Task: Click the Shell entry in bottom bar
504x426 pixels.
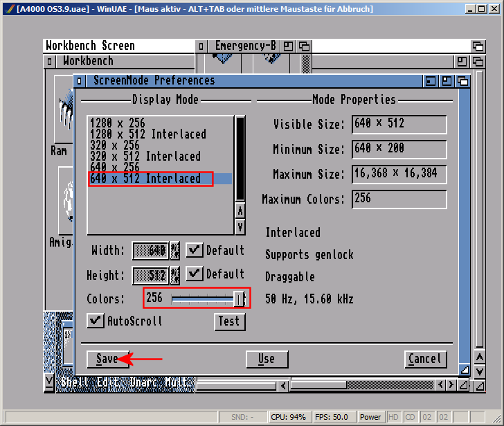Action: pos(75,382)
